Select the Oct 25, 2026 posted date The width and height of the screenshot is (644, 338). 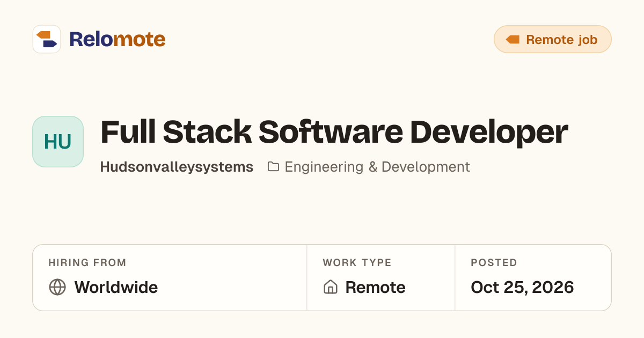[x=522, y=288]
